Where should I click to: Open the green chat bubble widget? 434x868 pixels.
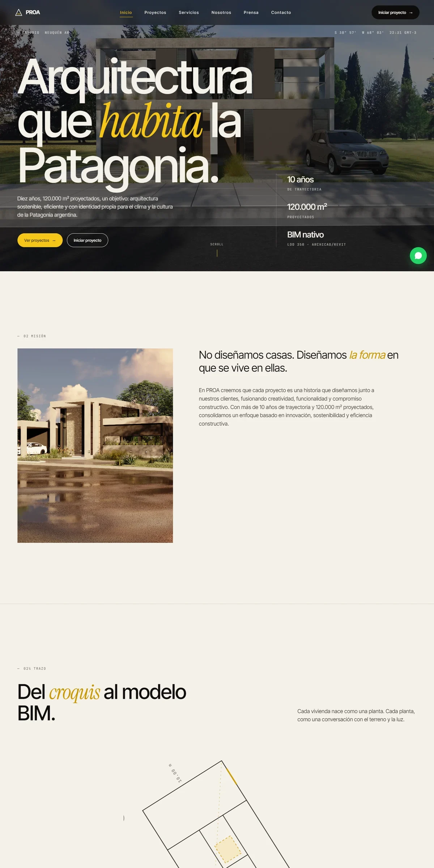418,255
